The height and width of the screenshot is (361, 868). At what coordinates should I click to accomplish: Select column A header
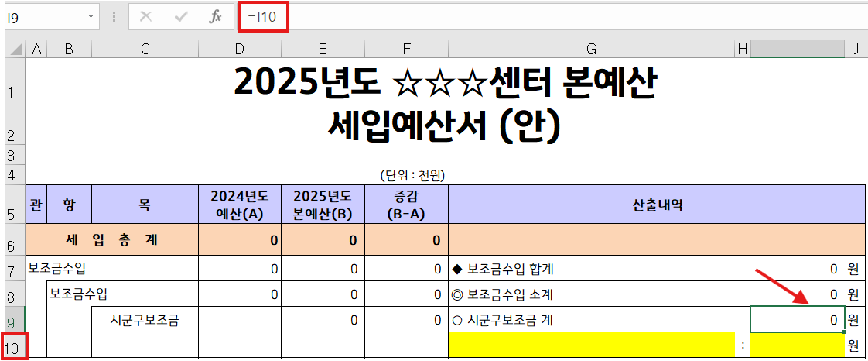36,50
